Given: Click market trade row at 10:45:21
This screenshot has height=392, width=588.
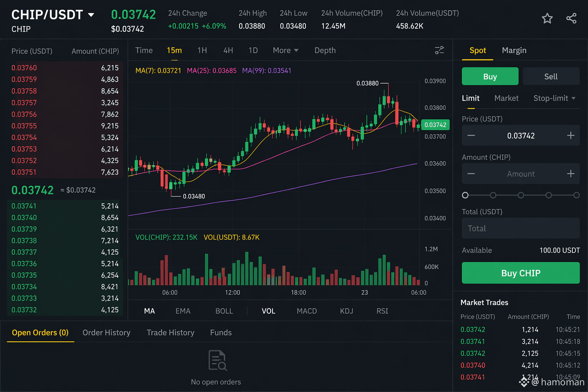Looking at the screenshot, I should [520, 330].
